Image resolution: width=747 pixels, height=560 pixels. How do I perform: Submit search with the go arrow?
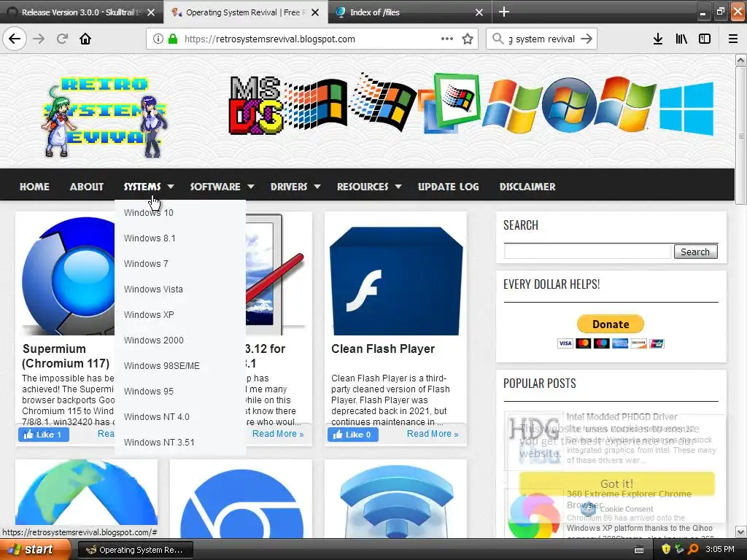coord(587,39)
